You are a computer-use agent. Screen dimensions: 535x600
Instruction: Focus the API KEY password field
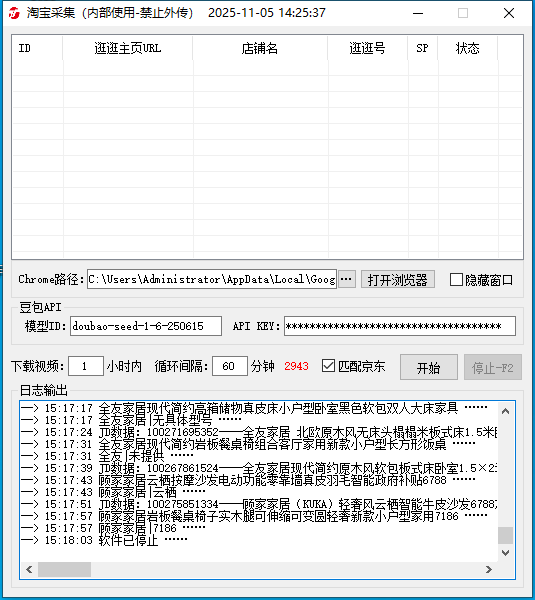(x=400, y=326)
